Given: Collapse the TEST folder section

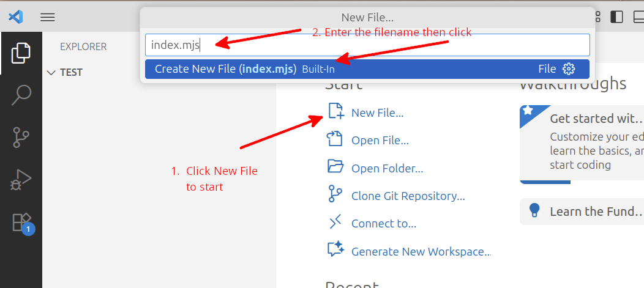Looking at the screenshot, I should 51,72.
